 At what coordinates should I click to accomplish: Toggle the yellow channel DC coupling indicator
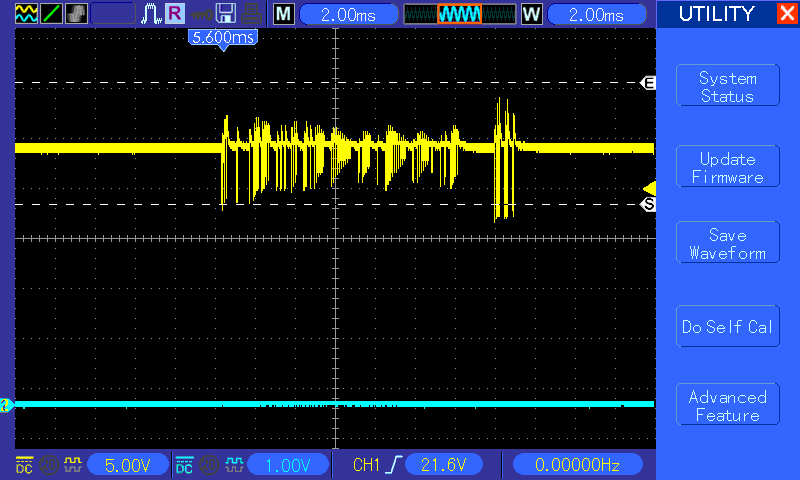(x=24, y=465)
